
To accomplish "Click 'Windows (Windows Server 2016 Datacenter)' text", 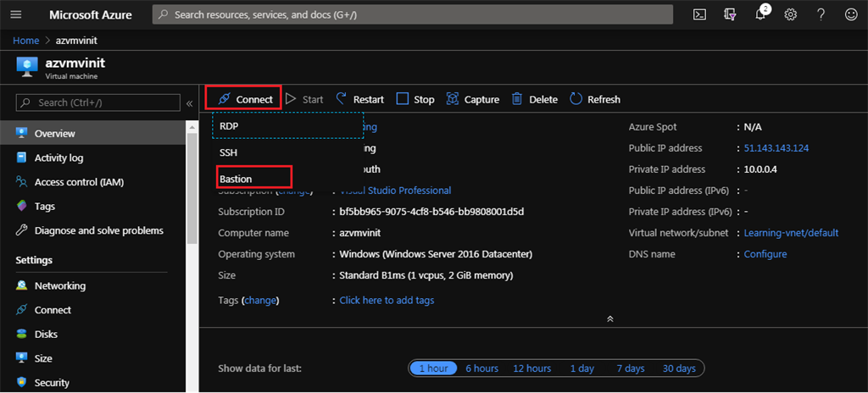I will pyautogui.click(x=436, y=254).
